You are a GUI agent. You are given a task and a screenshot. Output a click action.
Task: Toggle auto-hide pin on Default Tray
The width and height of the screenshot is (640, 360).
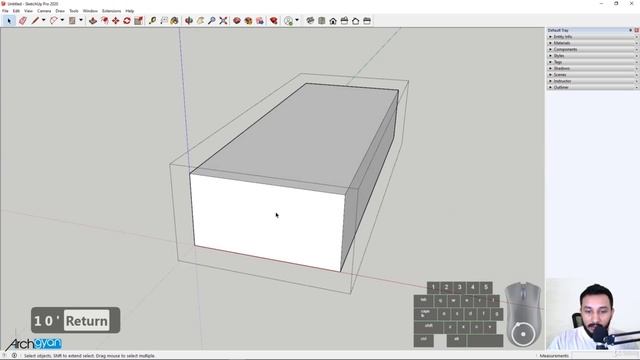pyautogui.click(x=631, y=30)
